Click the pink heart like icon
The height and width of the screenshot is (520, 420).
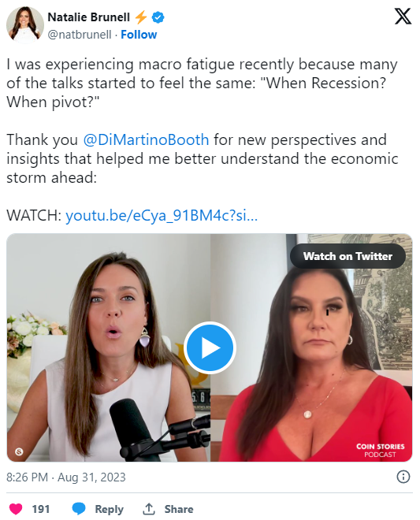[x=15, y=509]
